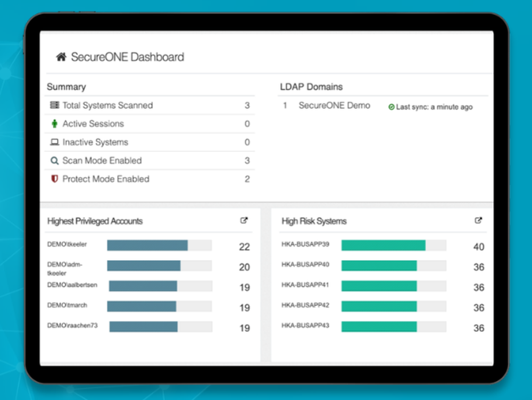This screenshot has width=532, height=400.
Task: Click the score 36 for HKA-BUSAPP42
Action: point(479,308)
